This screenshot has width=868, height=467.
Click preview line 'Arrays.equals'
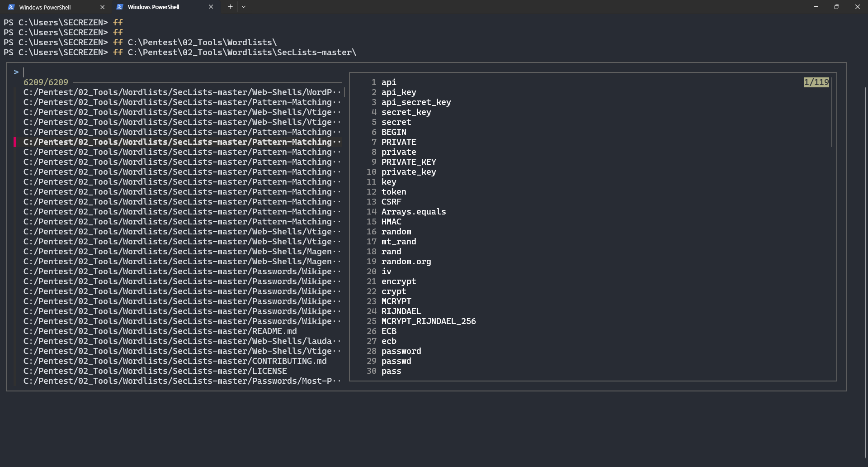coord(414,212)
